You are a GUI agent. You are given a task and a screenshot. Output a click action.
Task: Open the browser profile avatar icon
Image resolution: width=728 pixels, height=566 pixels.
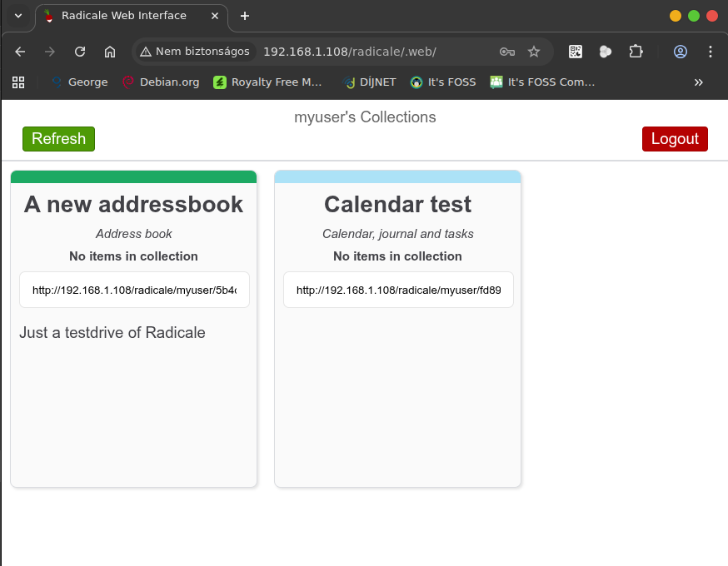click(681, 52)
